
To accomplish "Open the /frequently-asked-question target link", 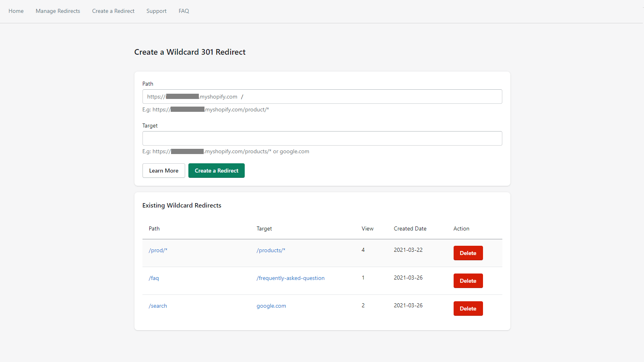I will tap(290, 278).
